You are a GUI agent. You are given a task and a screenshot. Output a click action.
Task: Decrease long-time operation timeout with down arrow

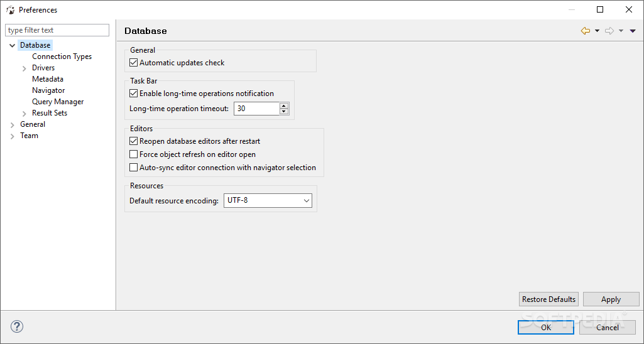point(284,112)
